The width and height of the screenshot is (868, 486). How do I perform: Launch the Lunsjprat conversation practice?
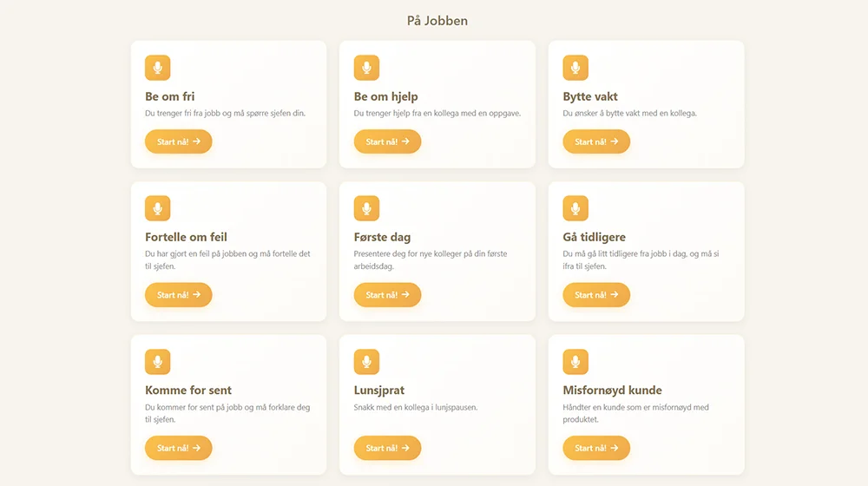tap(387, 448)
